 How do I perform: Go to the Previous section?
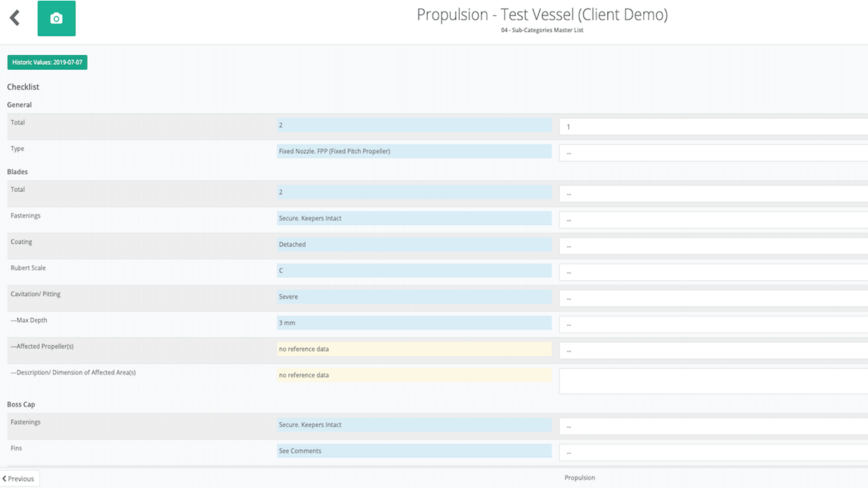[x=19, y=479]
